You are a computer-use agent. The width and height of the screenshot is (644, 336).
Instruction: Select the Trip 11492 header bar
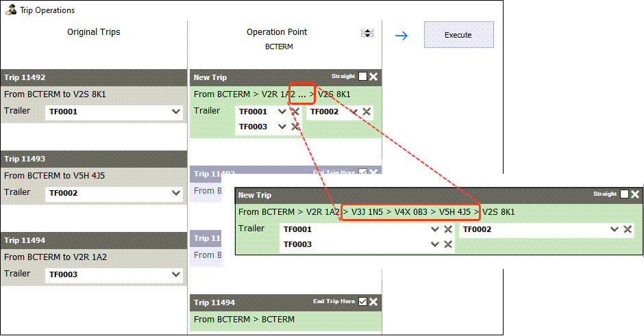tap(94, 77)
